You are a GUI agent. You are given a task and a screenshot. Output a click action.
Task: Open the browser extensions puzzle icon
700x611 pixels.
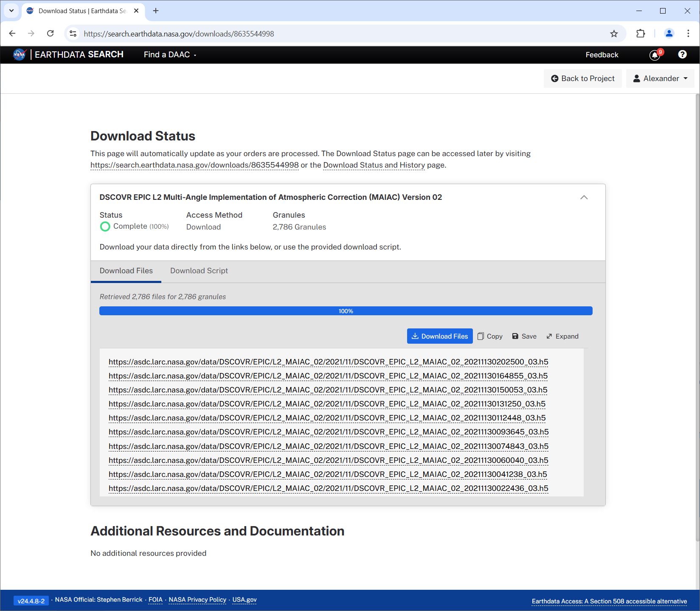coord(641,34)
